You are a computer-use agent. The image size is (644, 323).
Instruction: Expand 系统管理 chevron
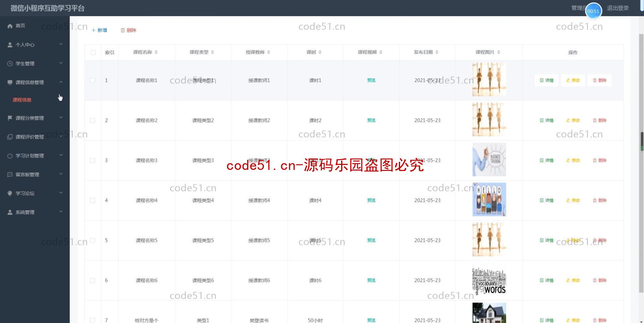61,211
